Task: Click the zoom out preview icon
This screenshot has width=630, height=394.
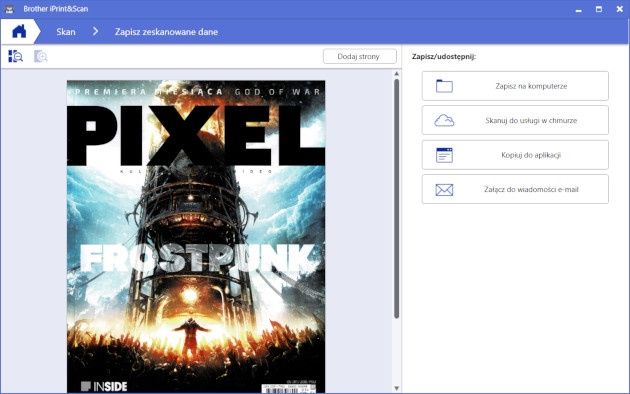Action: [16, 56]
